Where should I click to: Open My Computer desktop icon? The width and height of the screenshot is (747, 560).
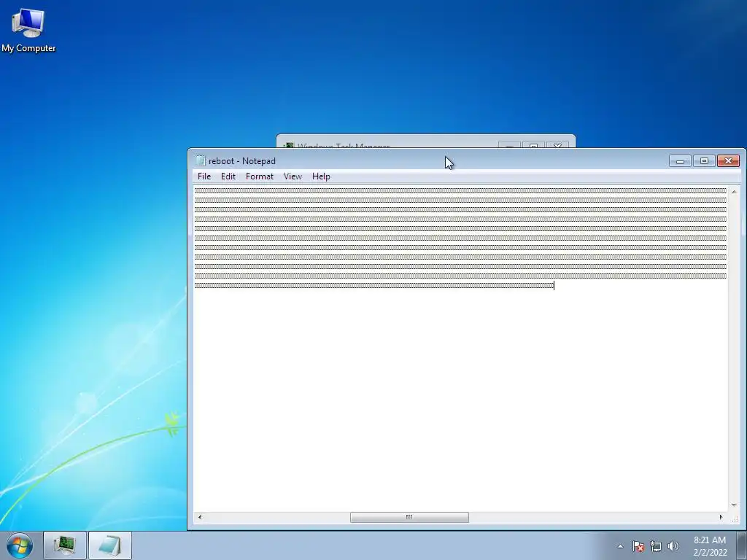pyautogui.click(x=28, y=30)
